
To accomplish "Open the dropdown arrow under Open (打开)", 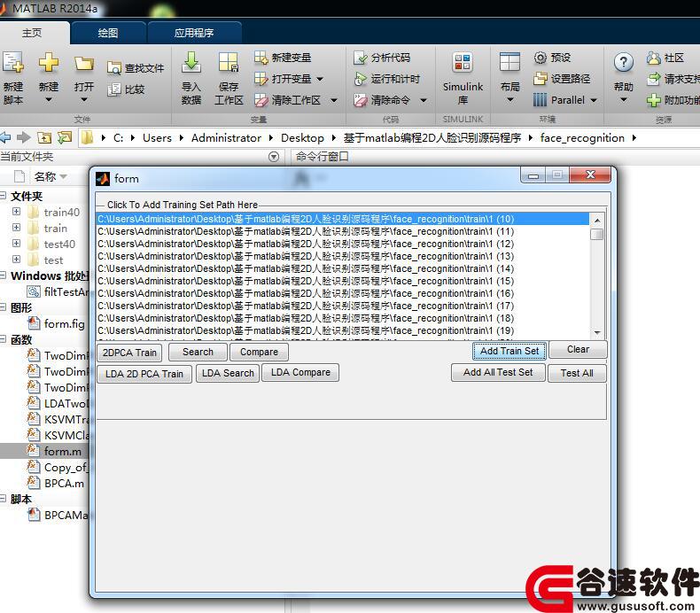I will (84, 100).
